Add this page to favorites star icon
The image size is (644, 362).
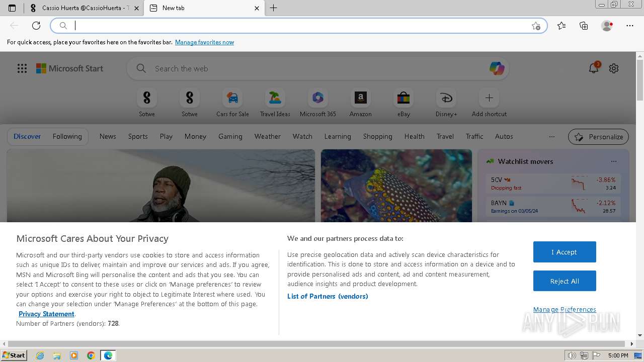point(536,26)
